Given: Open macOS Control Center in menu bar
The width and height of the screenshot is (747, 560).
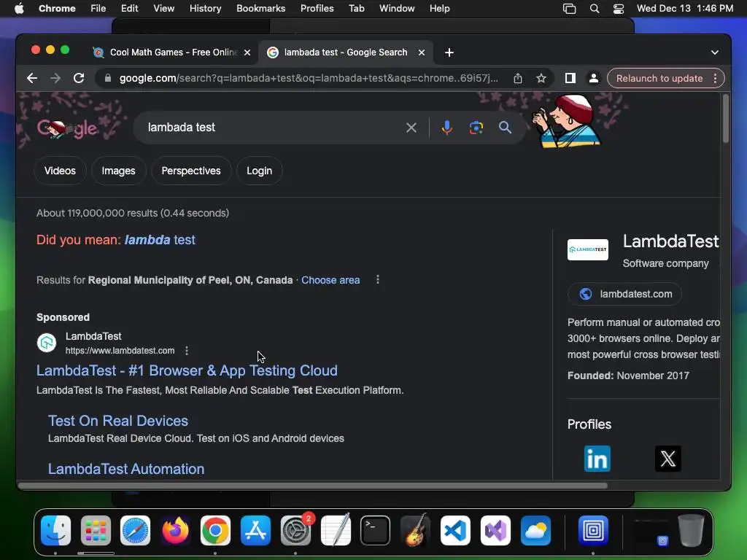Looking at the screenshot, I should [x=619, y=9].
